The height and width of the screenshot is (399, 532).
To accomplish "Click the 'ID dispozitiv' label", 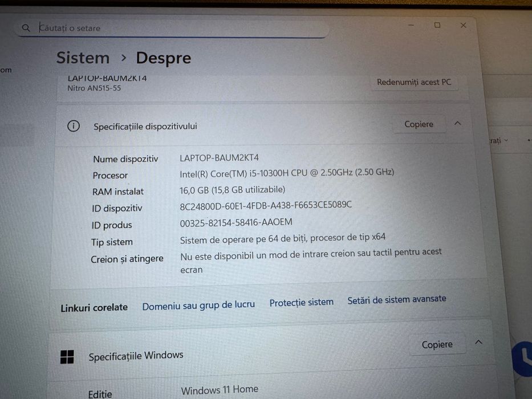I will (x=117, y=208).
